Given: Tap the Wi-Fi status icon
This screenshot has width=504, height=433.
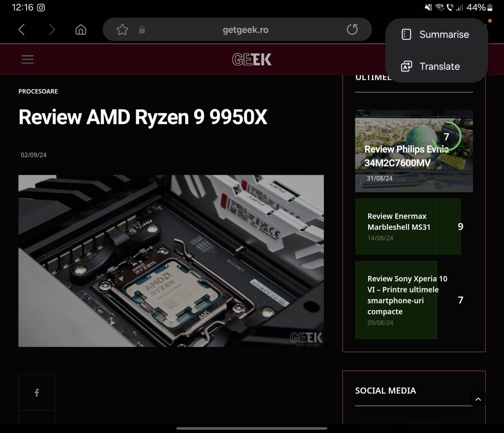Looking at the screenshot, I should (x=440, y=7).
